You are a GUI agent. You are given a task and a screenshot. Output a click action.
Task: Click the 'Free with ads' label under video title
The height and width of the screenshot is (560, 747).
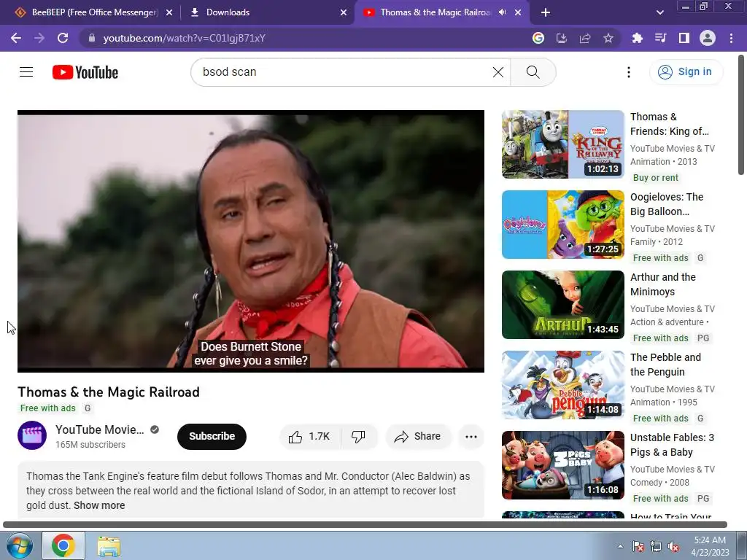pyautogui.click(x=47, y=408)
